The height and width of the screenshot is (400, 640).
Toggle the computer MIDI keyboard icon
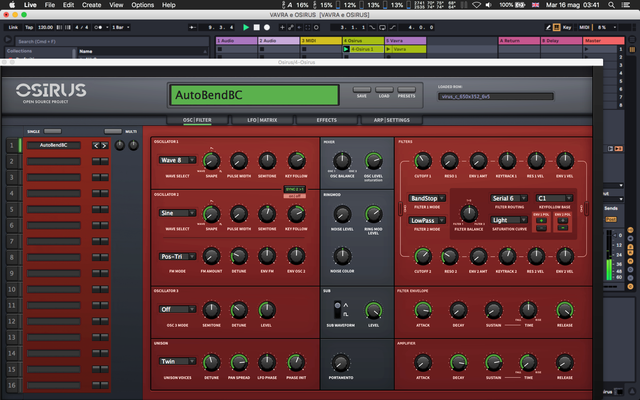coord(556,27)
